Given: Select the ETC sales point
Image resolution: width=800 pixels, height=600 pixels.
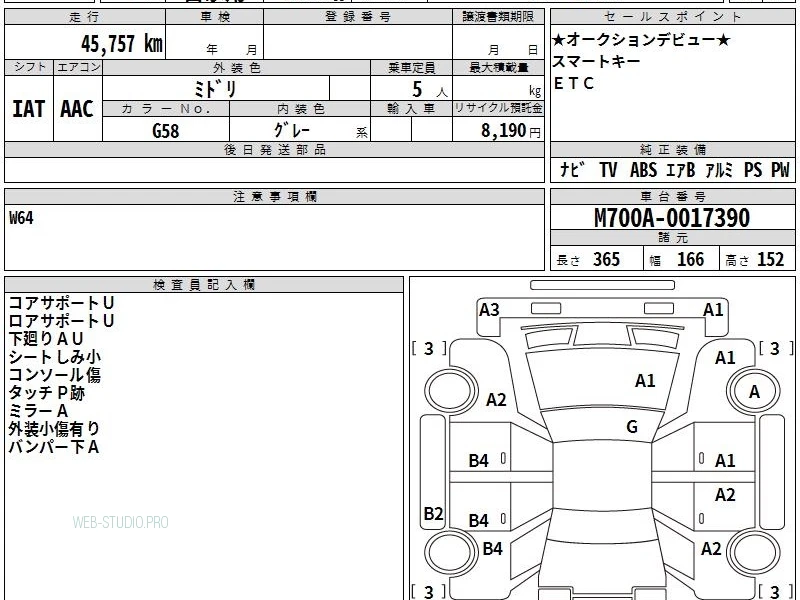Looking at the screenshot, I should click(x=574, y=83).
